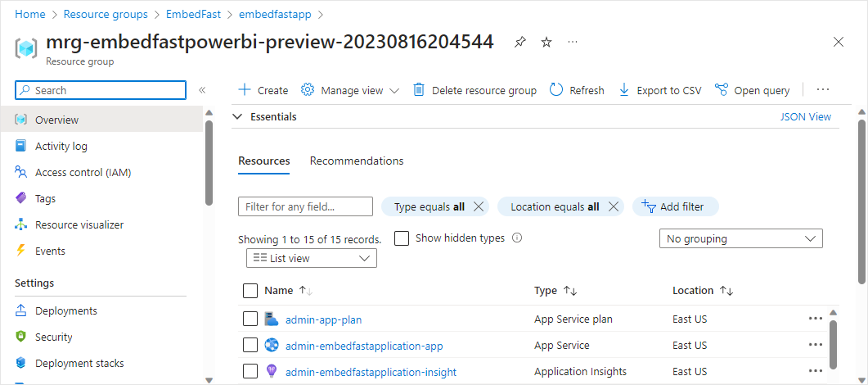This screenshot has height=385, width=868.
Task: Click the favorite star icon
Action: click(x=546, y=42)
